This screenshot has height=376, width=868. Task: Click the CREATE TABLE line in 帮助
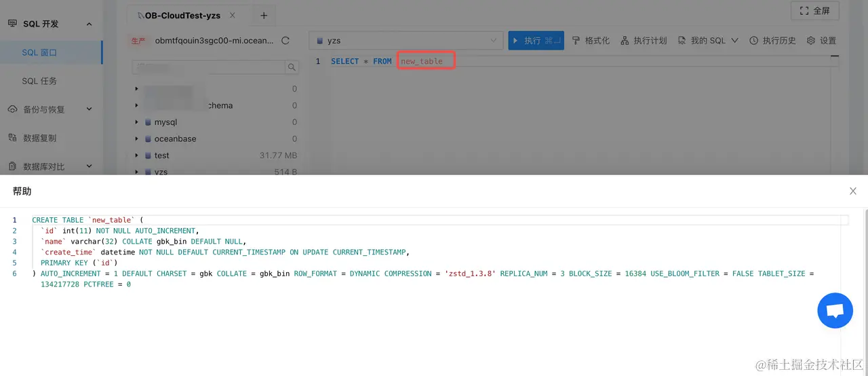click(x=88, y=220)
